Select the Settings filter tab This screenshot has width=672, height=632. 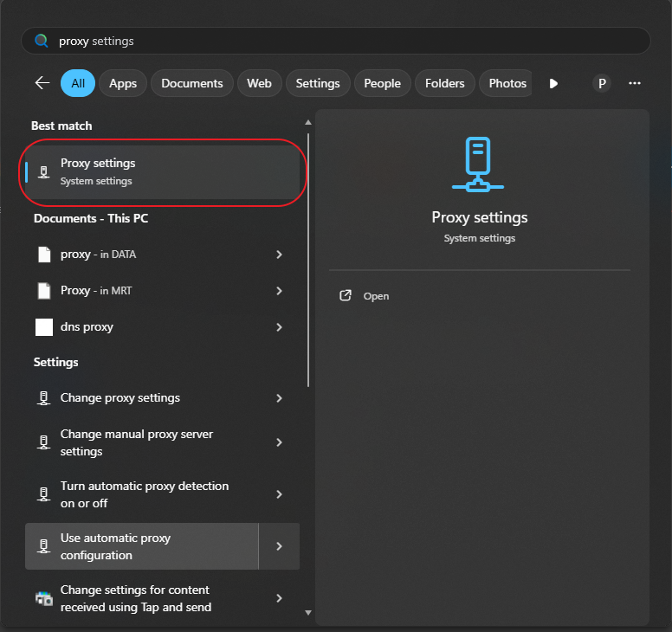click(x=318, y=83)
